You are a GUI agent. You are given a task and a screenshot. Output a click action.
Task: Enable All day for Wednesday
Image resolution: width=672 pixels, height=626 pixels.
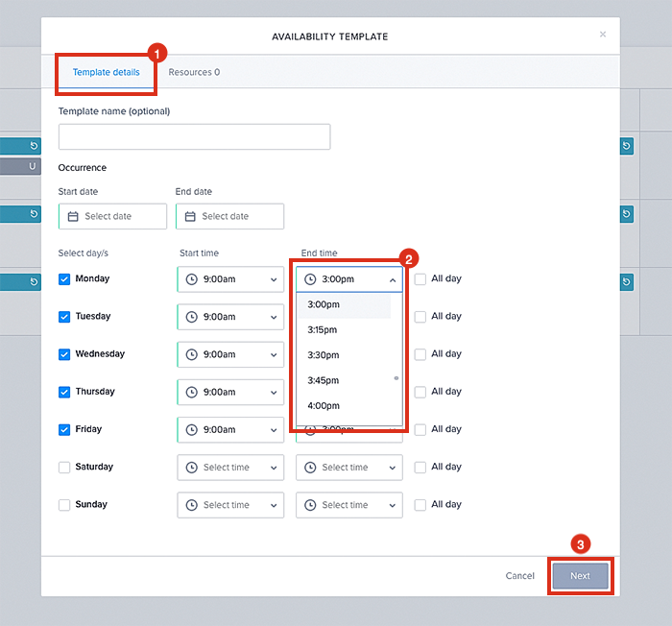point(420,354)
